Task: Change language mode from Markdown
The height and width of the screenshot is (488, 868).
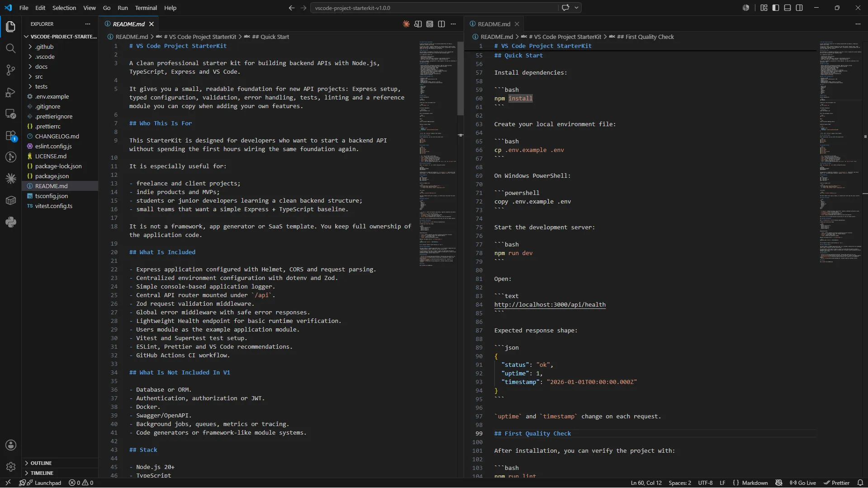Action: coord(754,483)
